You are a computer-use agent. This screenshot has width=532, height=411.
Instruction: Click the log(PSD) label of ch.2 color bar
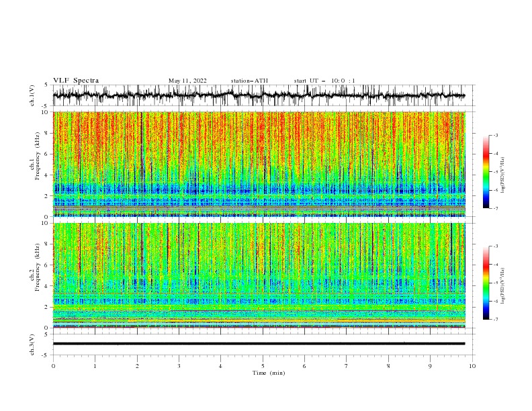502,285
